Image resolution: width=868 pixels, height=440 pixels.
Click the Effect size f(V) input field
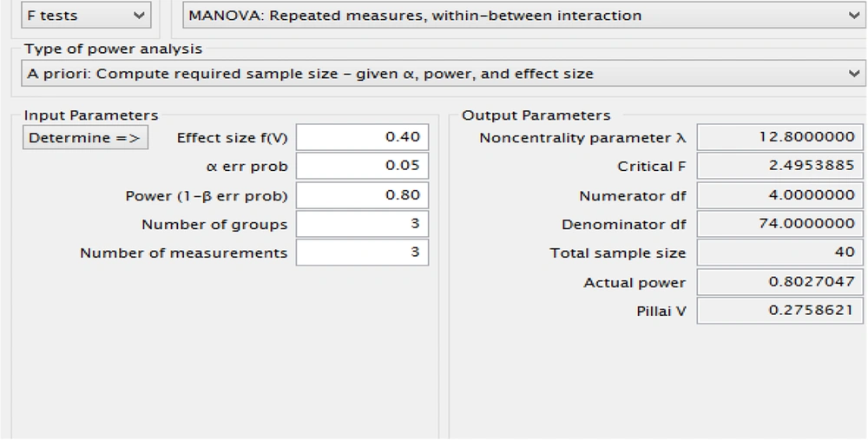click(362, 138)
